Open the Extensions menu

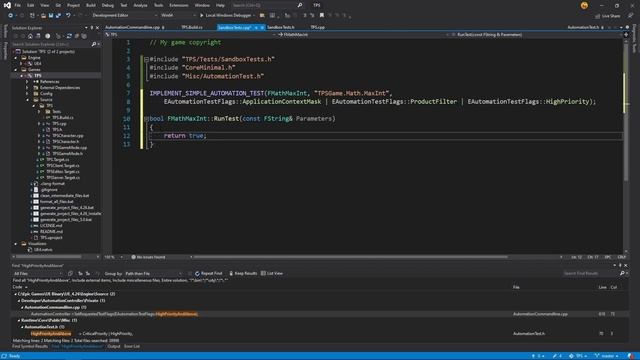tap(179, 5)
